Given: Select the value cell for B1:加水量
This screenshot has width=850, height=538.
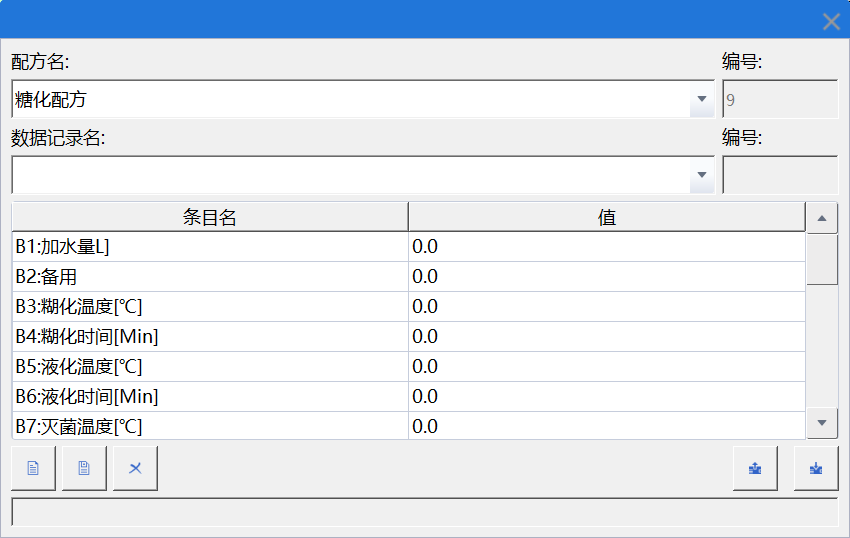Looking at the screenshot, I should click(606, 247).
